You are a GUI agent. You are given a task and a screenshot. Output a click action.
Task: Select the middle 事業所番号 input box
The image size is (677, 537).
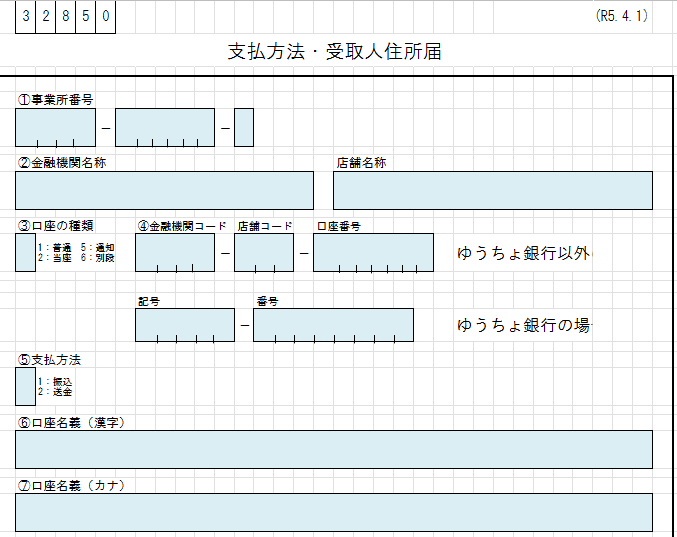coord(165,127)
